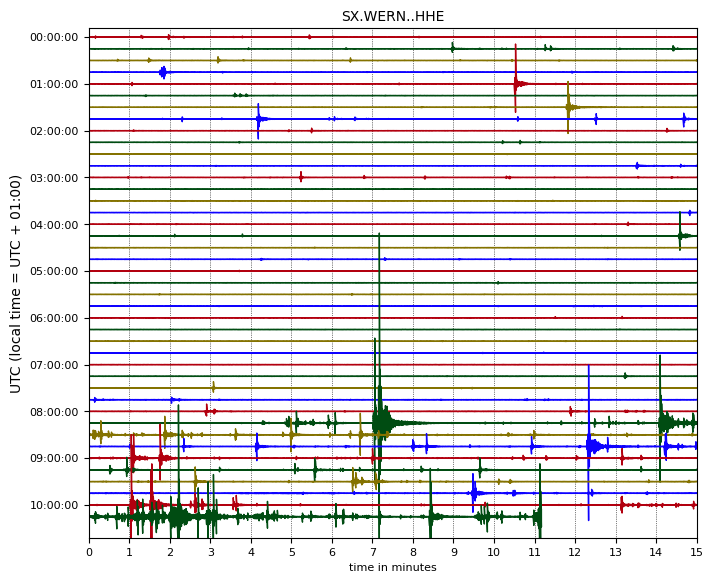
Task: Select the 02:00:00 y-axis tick label
Action: pos(54,131)
